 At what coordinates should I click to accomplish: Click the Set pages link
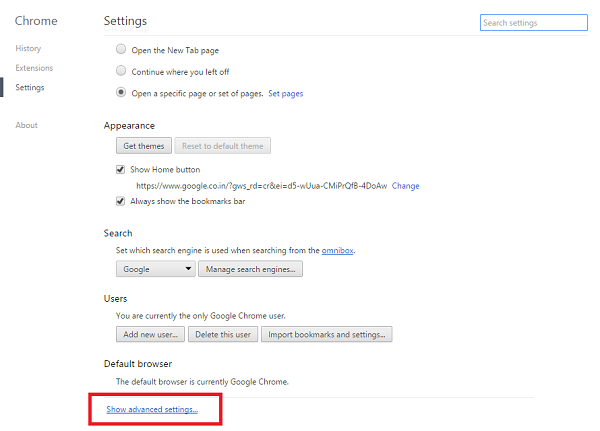(x=285, y=93)
